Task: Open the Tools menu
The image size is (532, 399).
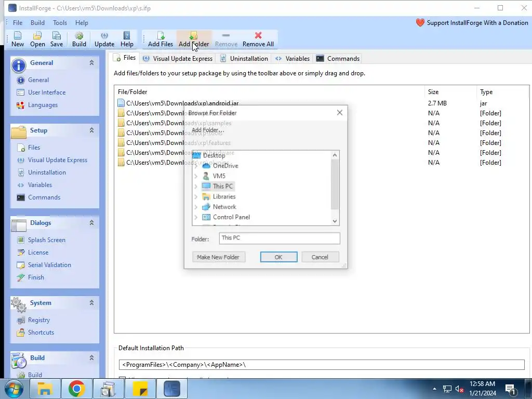Action: pyautogui.click(x=60, y=23)
